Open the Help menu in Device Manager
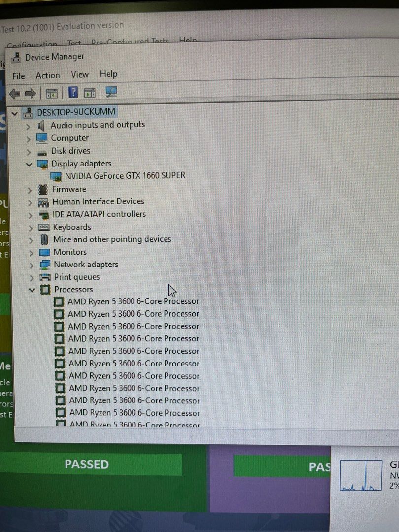 pyautogui.click(x=108, y=74)
